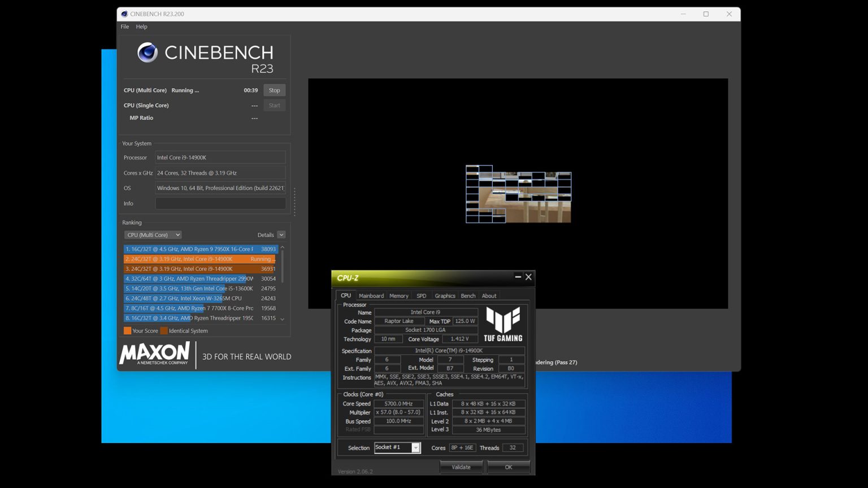Viewport: 868px width, 488px height.
Task: Click the CPU-Z Code Name Raptor Lake
Action: pyautogui.click(x=399, y=321)
